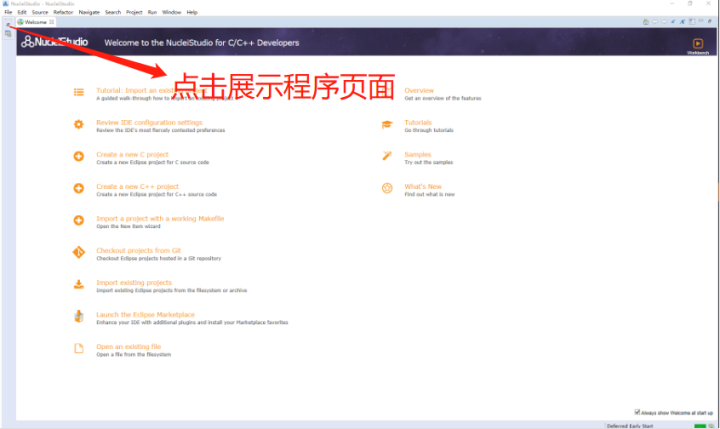Click Import a project with a working Makefile
Image resolution: width=720 pixels, height=429 pixels.
[x=160, y=218]
